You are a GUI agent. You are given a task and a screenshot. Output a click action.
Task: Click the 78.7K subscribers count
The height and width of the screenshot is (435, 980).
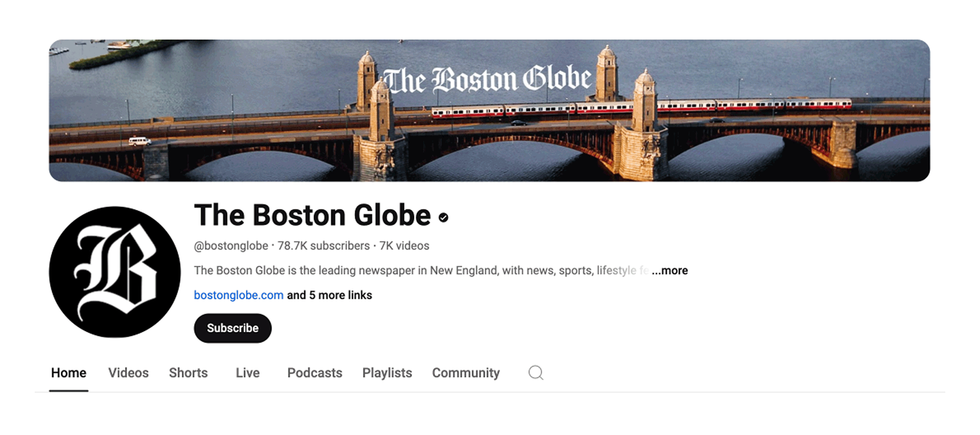coord(324,246)
